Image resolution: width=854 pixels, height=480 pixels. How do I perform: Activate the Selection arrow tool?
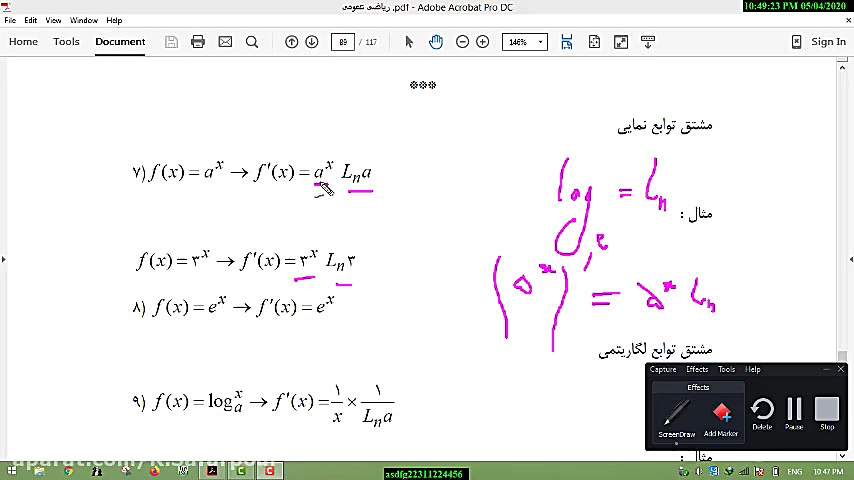click(x=409, y=42)
